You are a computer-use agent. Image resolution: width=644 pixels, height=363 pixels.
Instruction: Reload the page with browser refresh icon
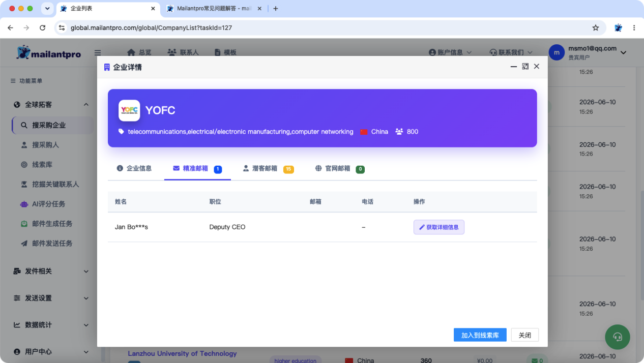coord(42,27)
